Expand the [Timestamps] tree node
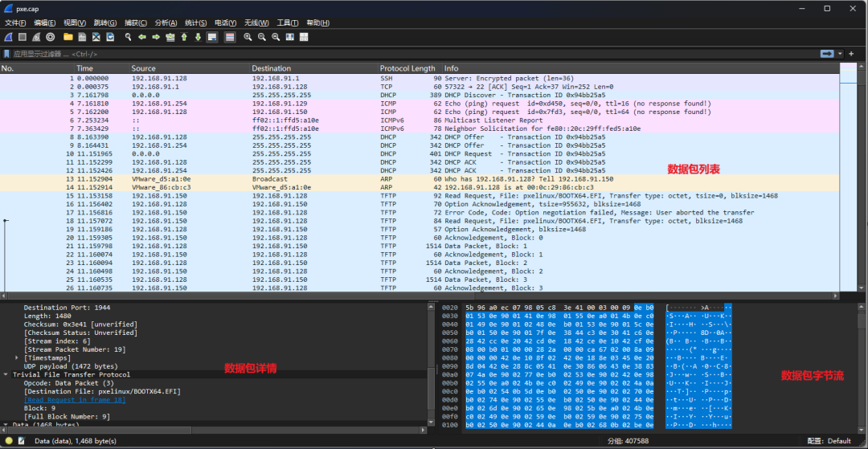This screenshot has height=449, width=868. coord(17,357)
